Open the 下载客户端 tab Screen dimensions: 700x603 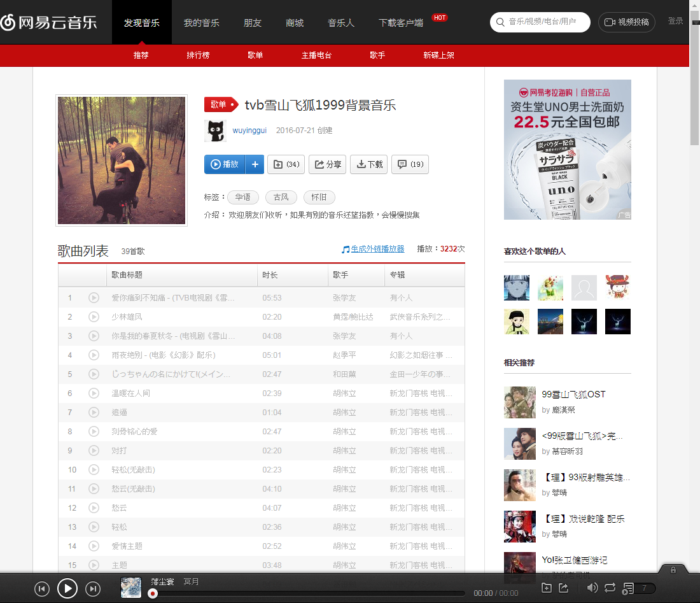pos(400,23)
